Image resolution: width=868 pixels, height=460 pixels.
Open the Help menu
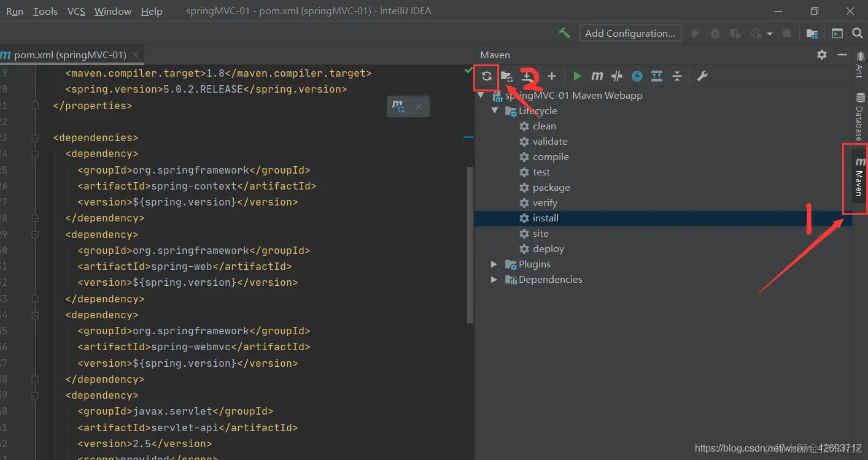(152, 11)
